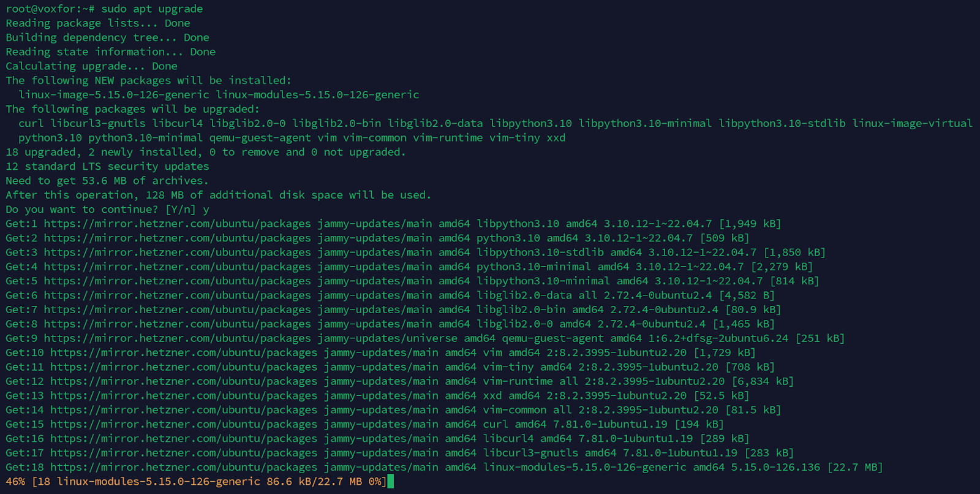Select '[814 kB]' on the Get:5 line
This screenshot has width=980, height=494.
pos(794,281)
